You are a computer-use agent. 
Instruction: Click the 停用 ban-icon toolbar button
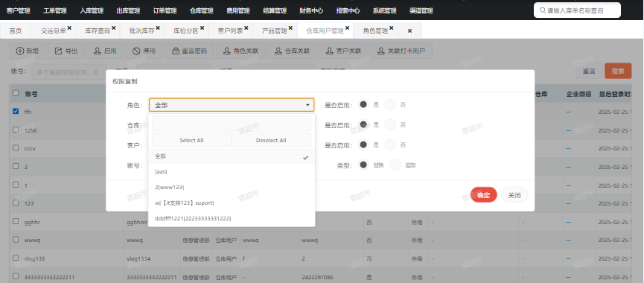pyautogui.click(x=144, y=51)
